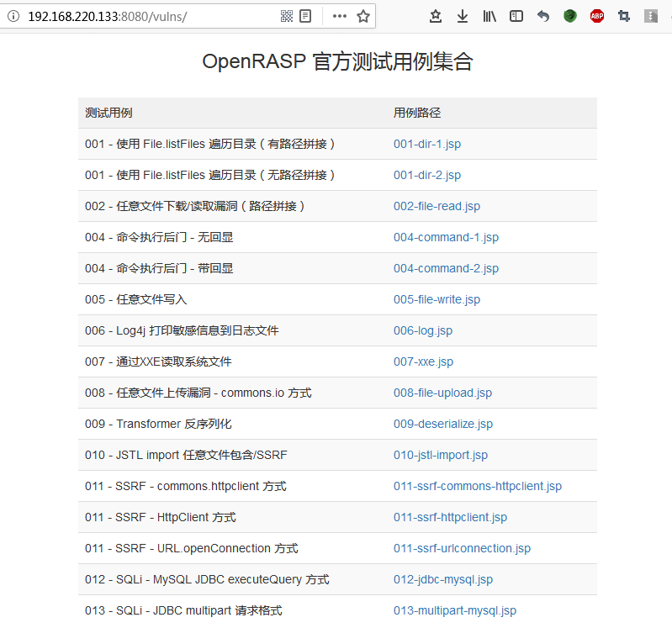672x628 pixels.
Task: Open the bookmarks tray star icon in toolbar
Action: coord(436,16)
